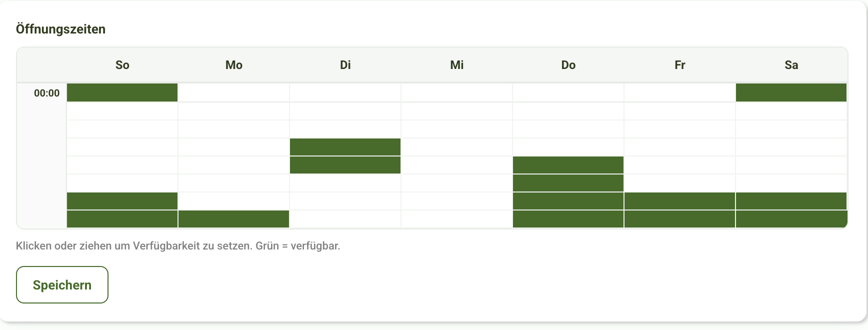Viewport: 868px width, 330px height.
Task: Disable the green 00:00 slot under So
Action: click(122, 92)
